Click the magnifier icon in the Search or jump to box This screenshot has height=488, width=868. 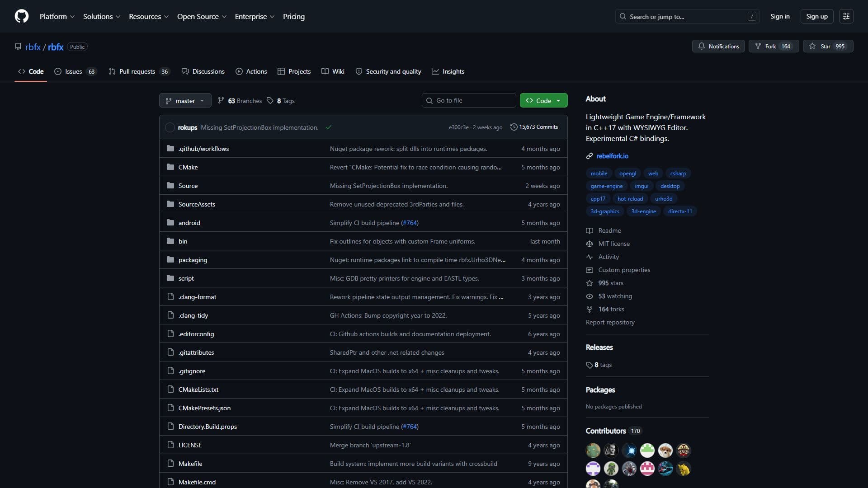pos(623,16)
